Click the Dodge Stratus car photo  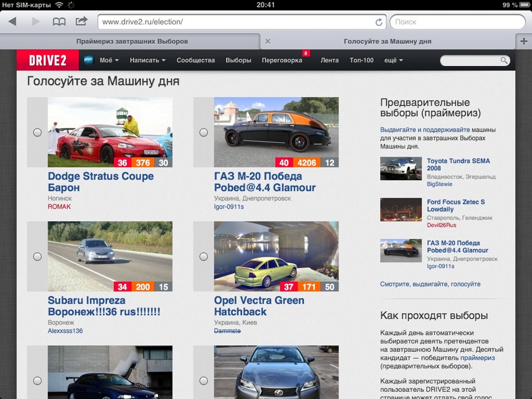pyautogui.click(x=110, y=132)
